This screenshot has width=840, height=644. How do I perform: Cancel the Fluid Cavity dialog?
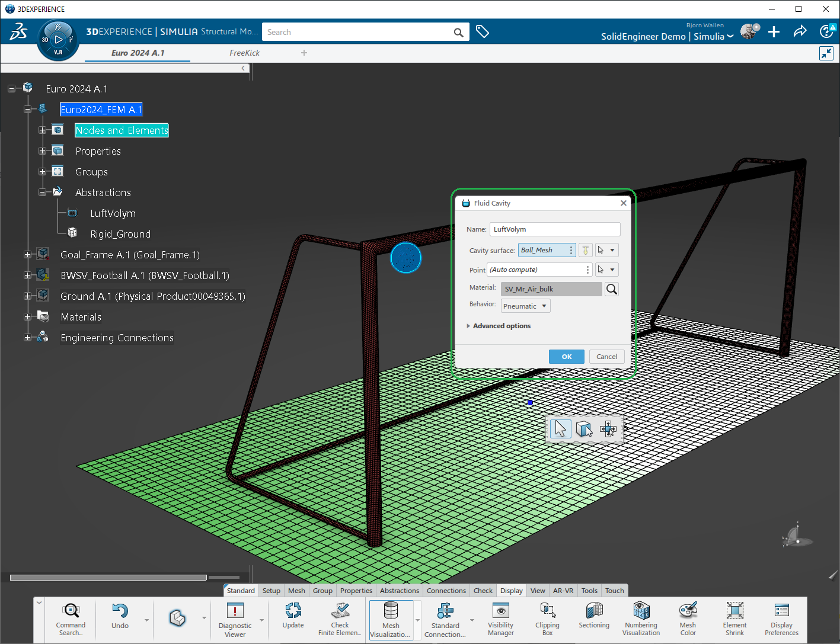[606, 357]
